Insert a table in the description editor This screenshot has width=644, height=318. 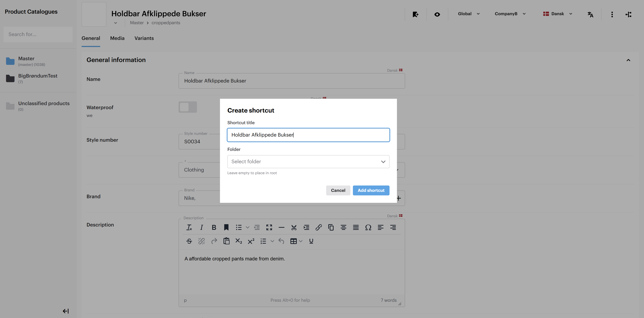293,241
